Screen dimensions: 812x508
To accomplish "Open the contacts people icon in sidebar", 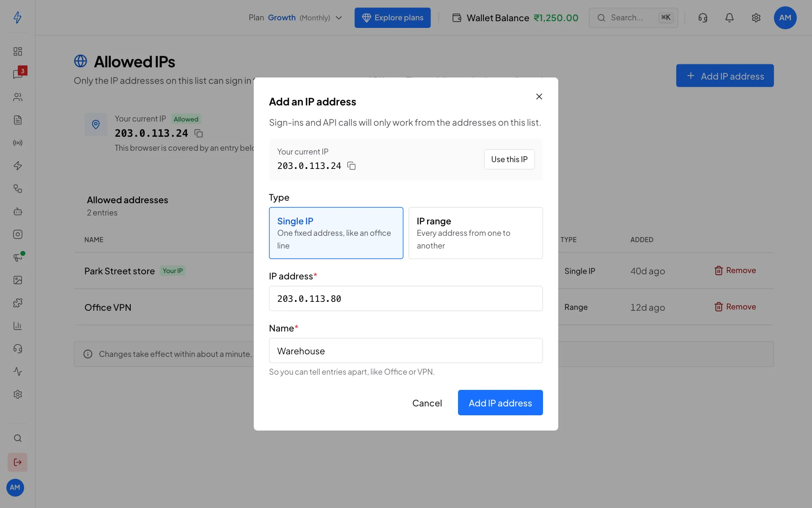I will click(x=17, y=97).
